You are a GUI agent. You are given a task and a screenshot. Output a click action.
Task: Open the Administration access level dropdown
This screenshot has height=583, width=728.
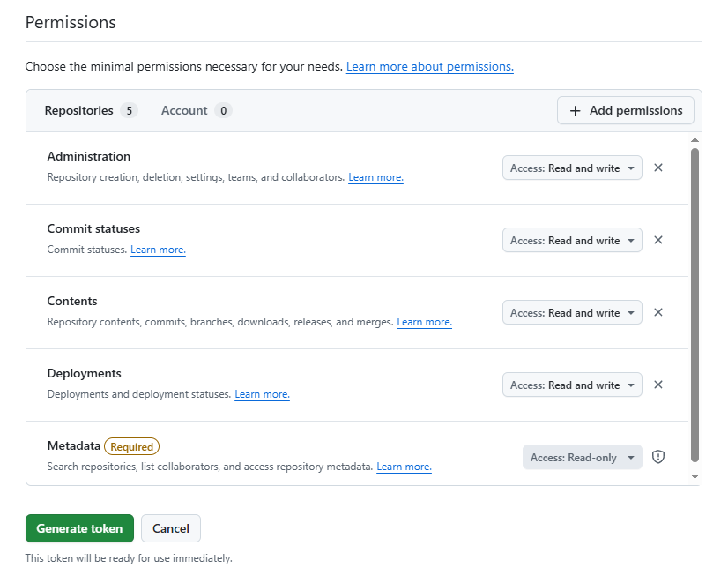pos(572,168)
